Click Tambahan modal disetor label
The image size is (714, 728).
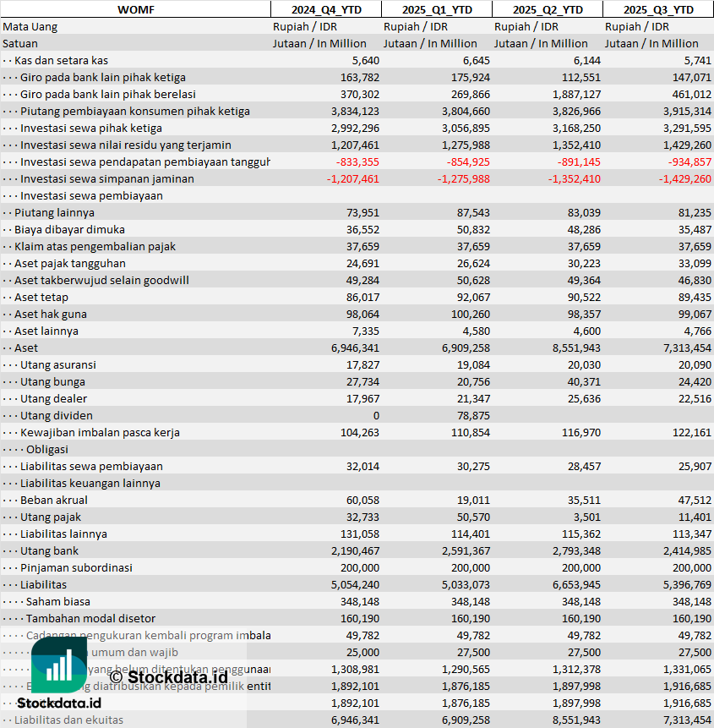pos(91,619)
